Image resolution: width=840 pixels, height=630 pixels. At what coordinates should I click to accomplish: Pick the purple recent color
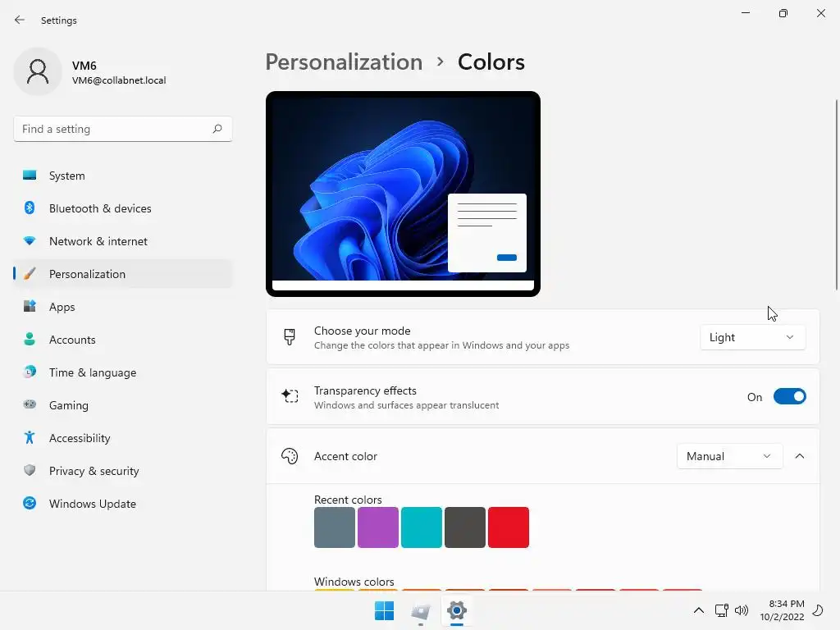pyautogui.click(x=377, y=527)
